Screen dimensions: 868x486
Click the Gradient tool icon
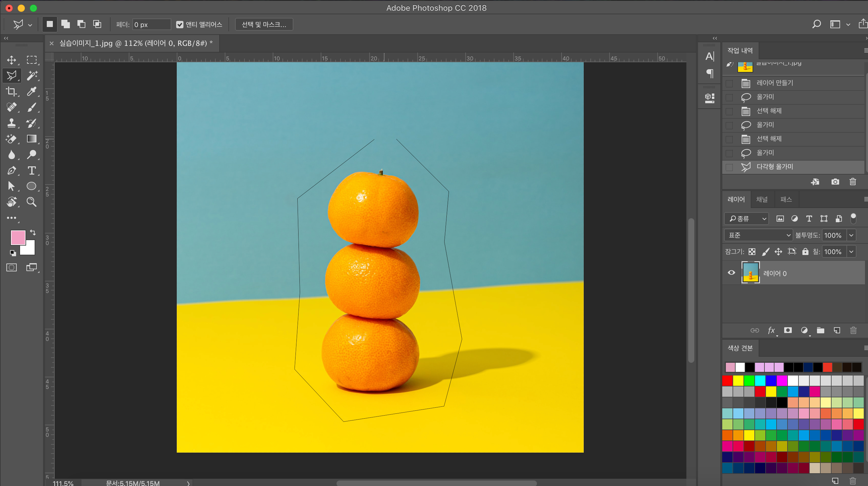click(32, 139)
